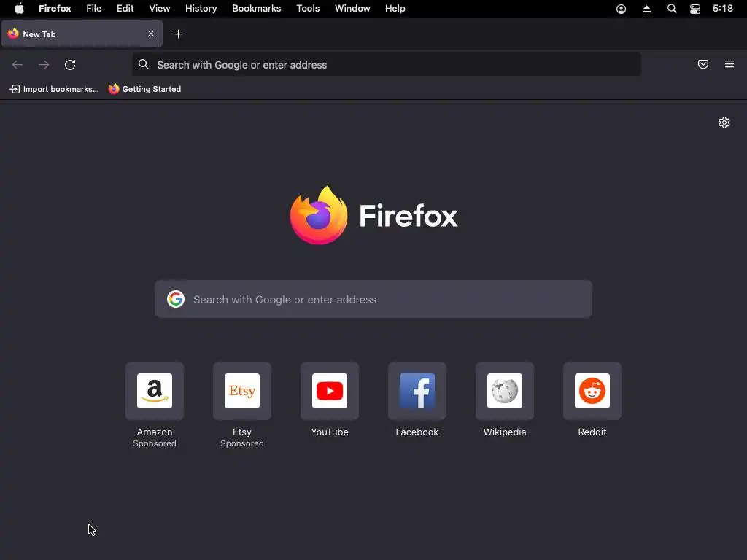Click the Sponsored text under Etsy
Viewport: 747px width, 560px height.
click(x=242, y=443)
